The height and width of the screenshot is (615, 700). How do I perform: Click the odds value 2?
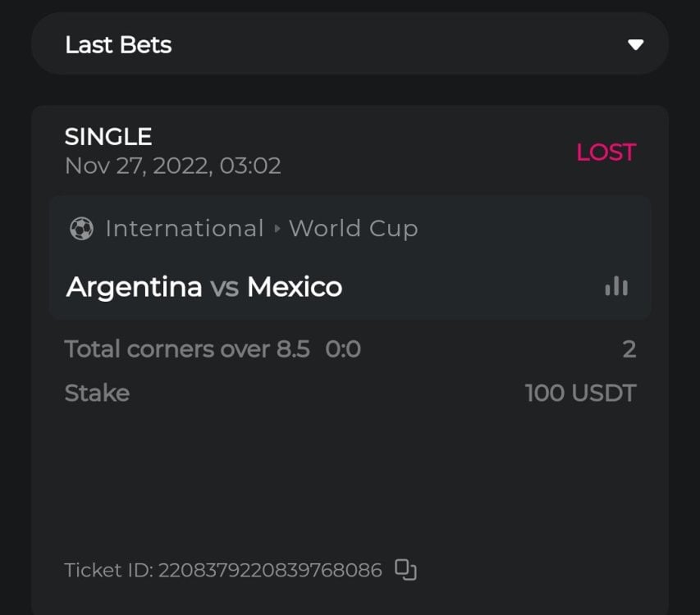[629, 349]
